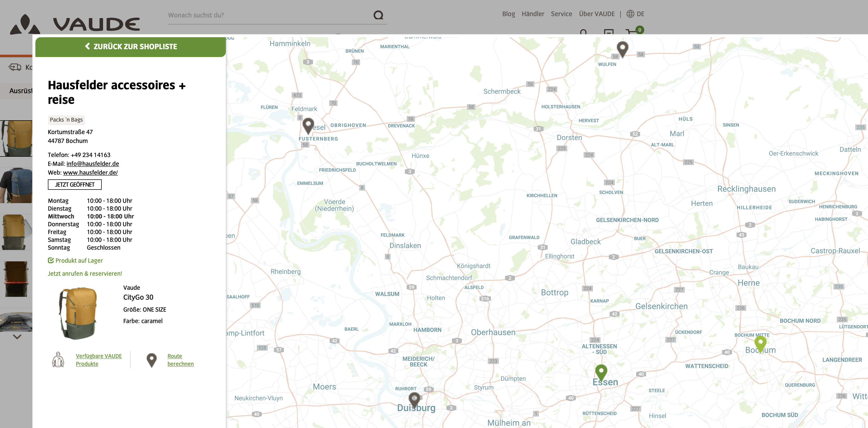Click the green map pin at Essen

pyautogui.click(x=601, y=373)
